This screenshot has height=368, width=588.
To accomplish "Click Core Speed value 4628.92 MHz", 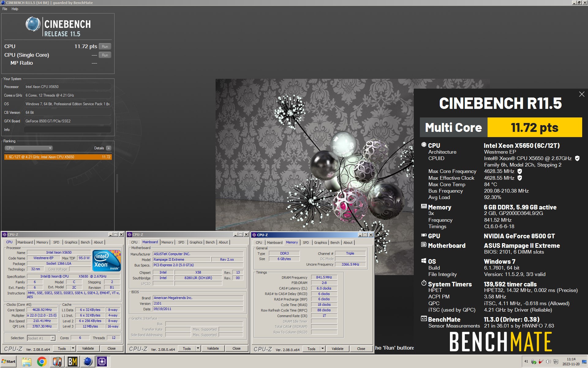I will (x=42, y=310).
